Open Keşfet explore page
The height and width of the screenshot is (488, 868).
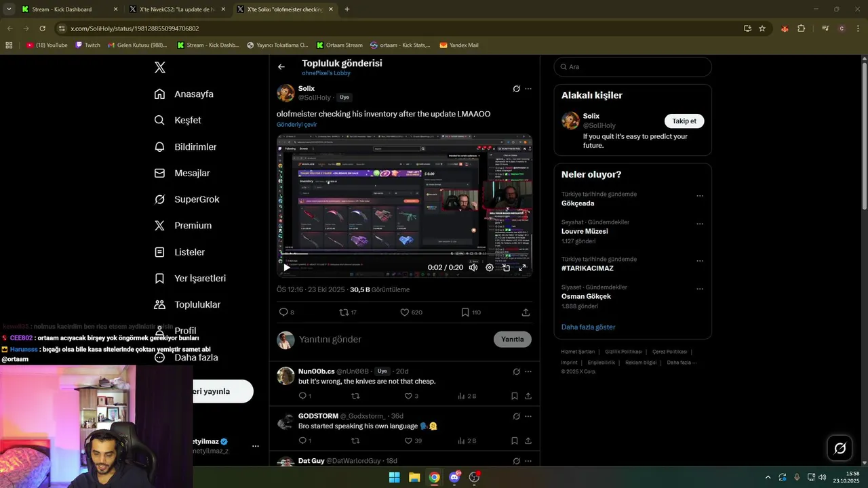coord(178,121)
